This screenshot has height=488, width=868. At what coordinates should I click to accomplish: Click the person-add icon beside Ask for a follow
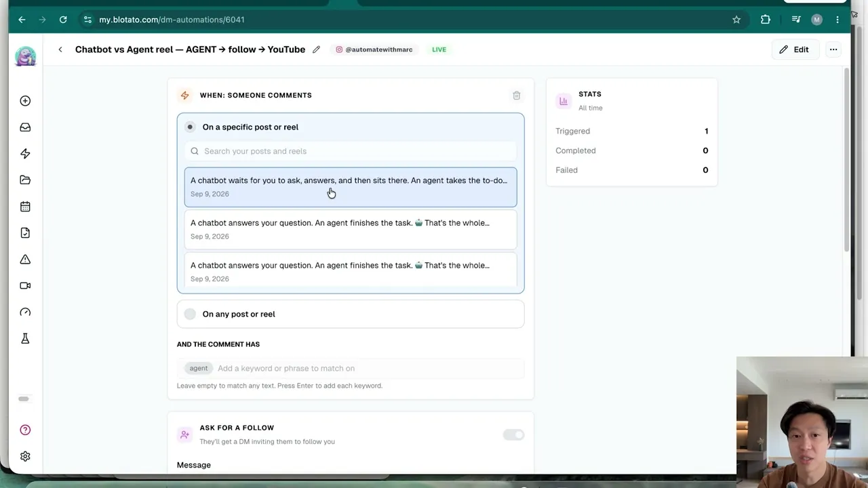pyautogui.click(x=184, y=434)
